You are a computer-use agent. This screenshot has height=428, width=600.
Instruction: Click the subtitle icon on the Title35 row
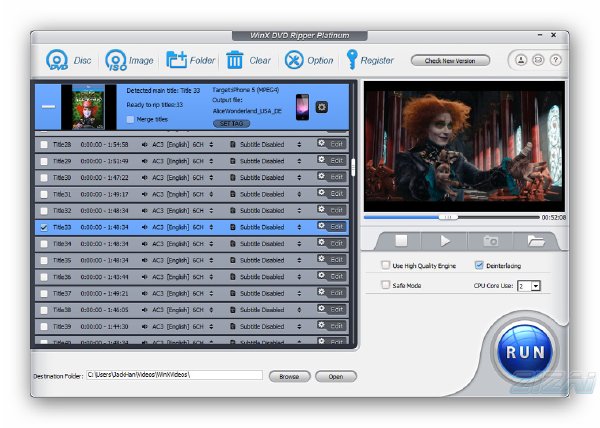click(x=233, y=260)
